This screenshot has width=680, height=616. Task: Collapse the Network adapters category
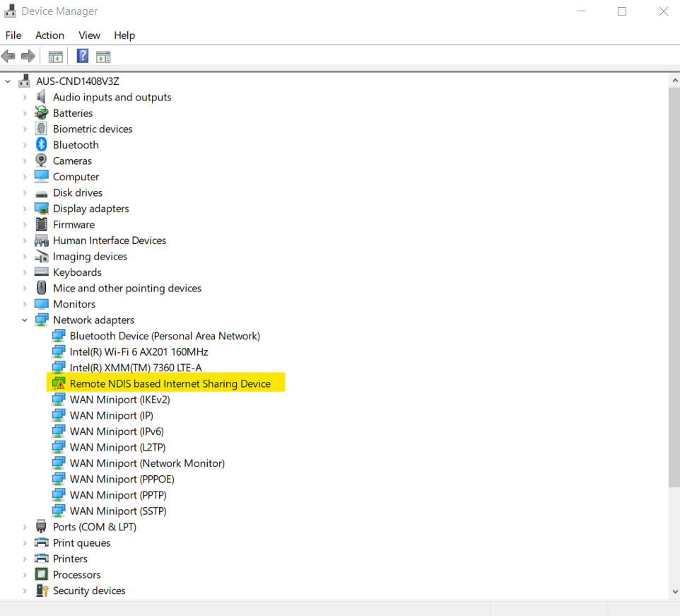pos(25,320)
